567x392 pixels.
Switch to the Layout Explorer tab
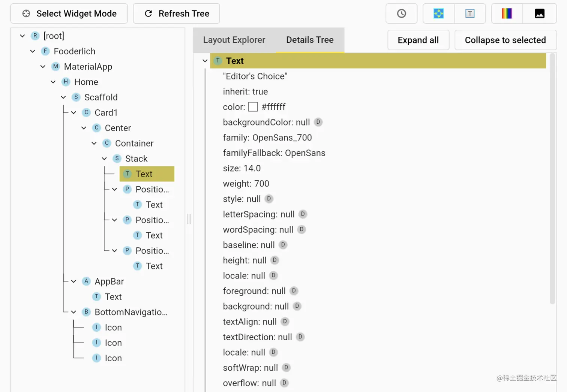click(x=234, y=40)
